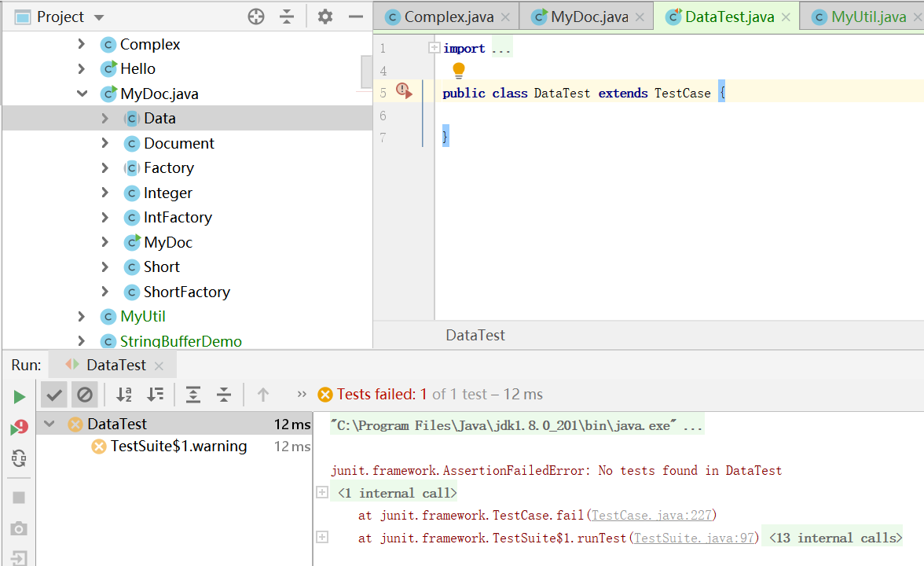Collapse all test results
Screen dimensions: 924x566
coord(224,395)
